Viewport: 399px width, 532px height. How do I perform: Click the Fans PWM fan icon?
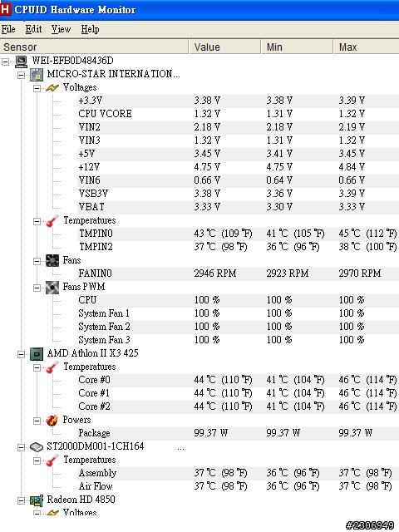(x=52, y=288)
